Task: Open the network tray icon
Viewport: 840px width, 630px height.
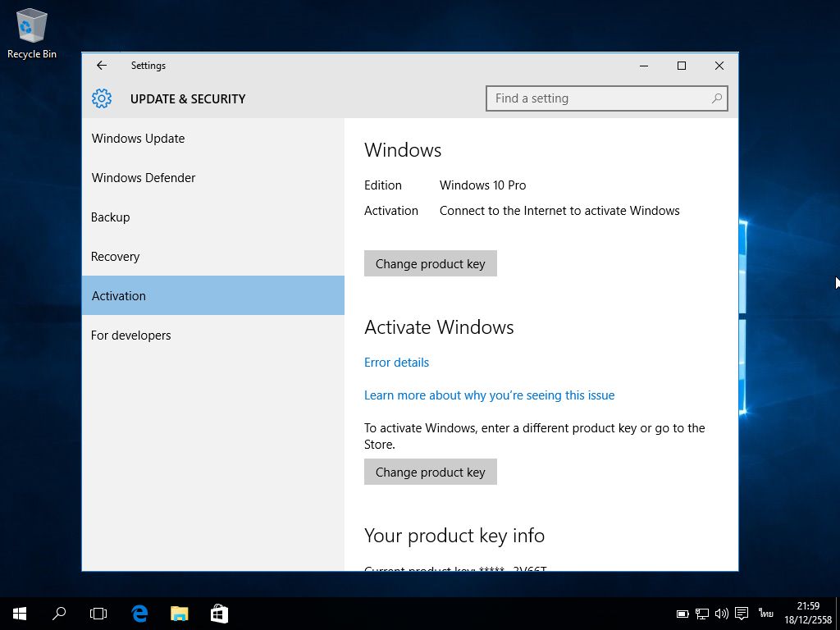Action: point(702,614)
